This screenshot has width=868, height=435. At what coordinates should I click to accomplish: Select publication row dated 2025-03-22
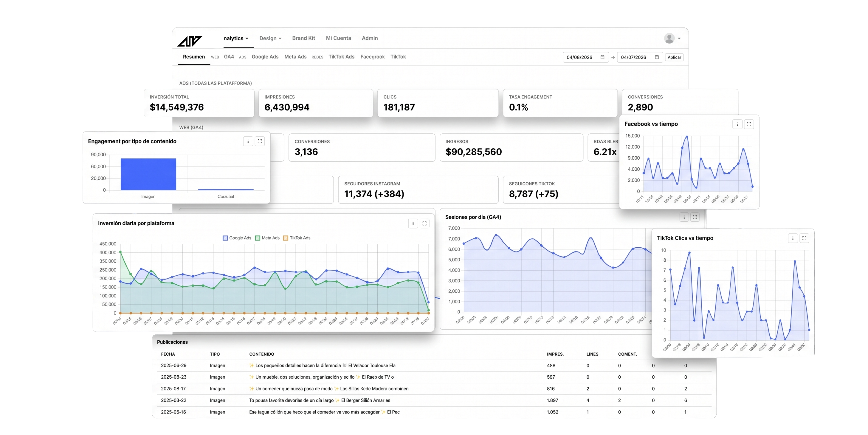tap(434, 400)
